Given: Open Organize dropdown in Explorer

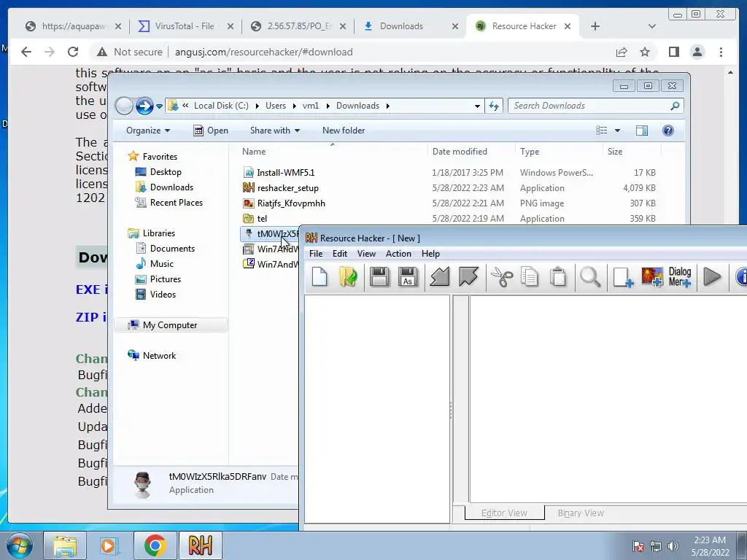Looking at the screenshot, I should pyautogui.click(x=147, y=131).
